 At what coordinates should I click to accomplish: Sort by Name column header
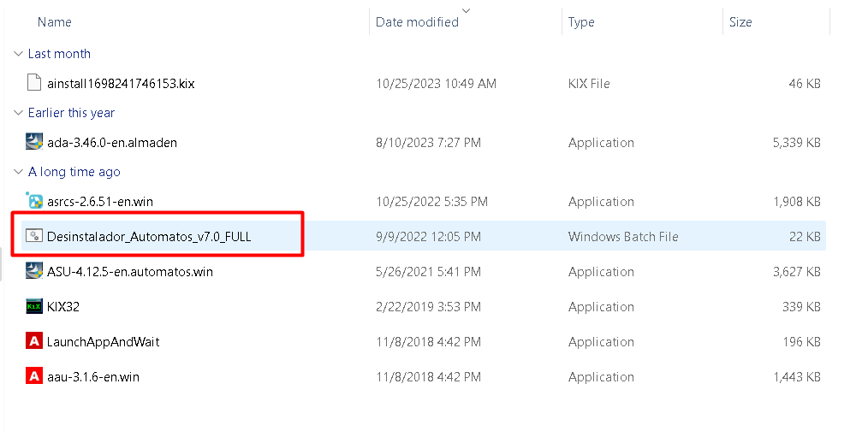(55, 22)
